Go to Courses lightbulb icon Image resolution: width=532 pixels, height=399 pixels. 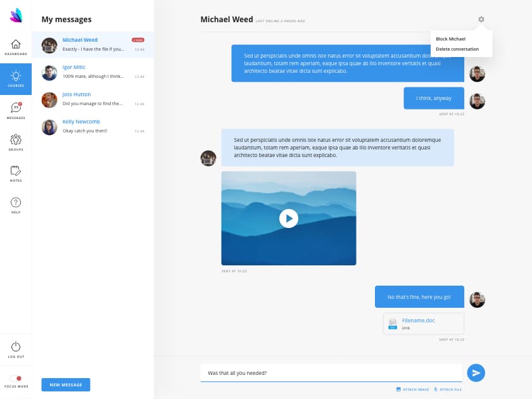click(x=16, y=77)
